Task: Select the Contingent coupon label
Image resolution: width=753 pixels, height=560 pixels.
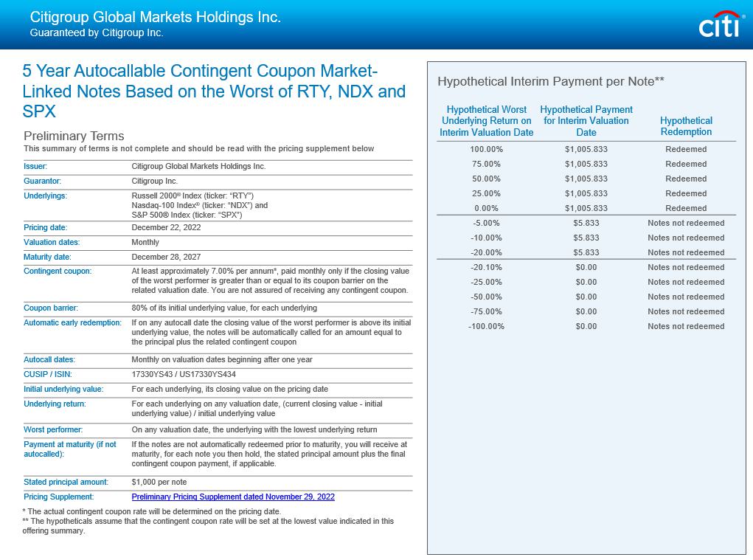Action: tap(58, 272)
